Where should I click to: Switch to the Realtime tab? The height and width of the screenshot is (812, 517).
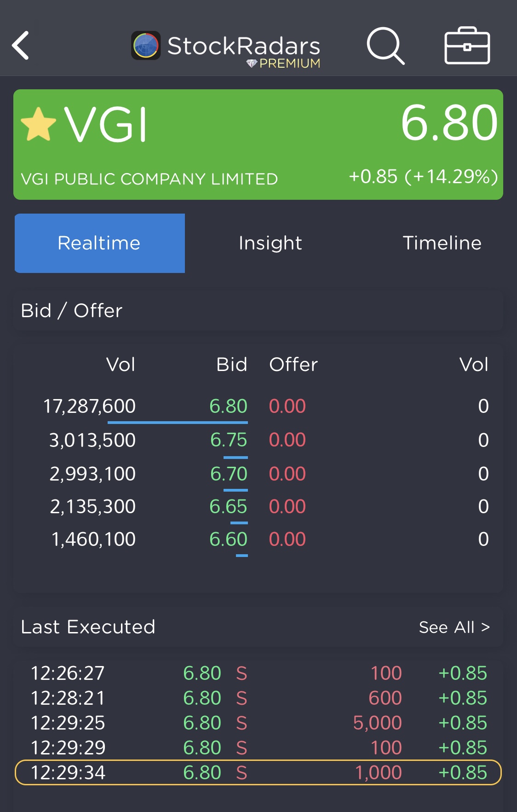(x=99, y=243)
